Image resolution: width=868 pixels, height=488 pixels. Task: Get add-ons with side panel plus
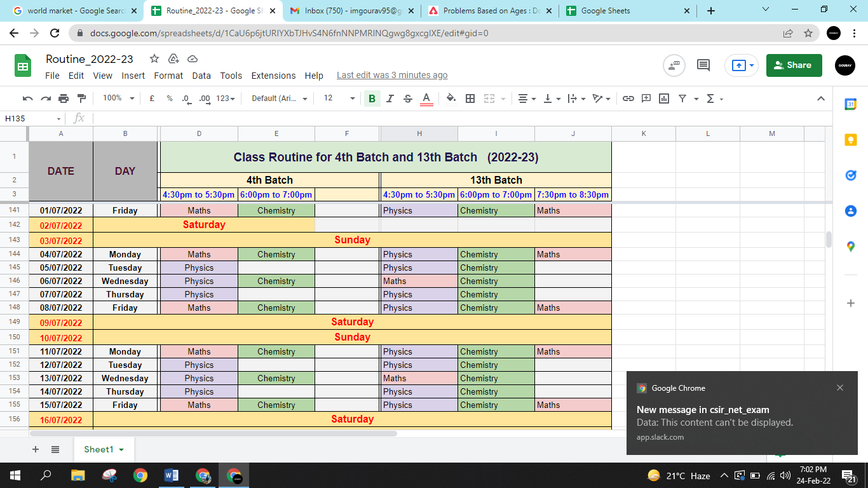click(851, 303)
